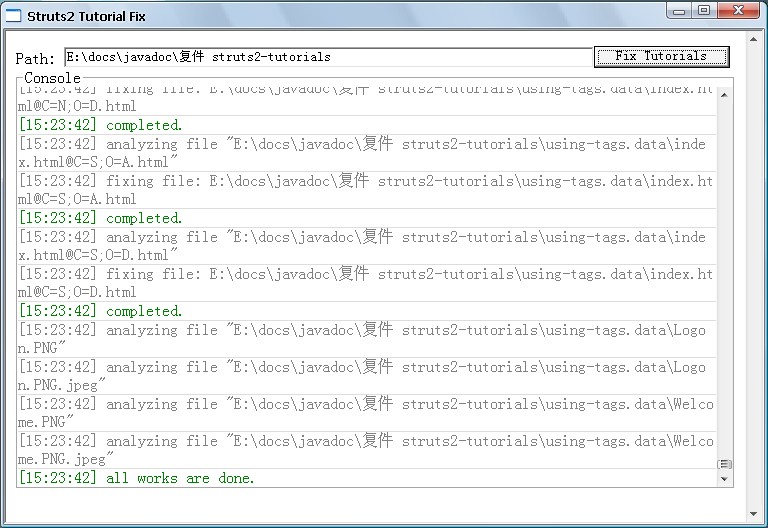Click the Console group label
Image resolution: width=768 pixels, height=528 pixels.
[x=52, y=78]
